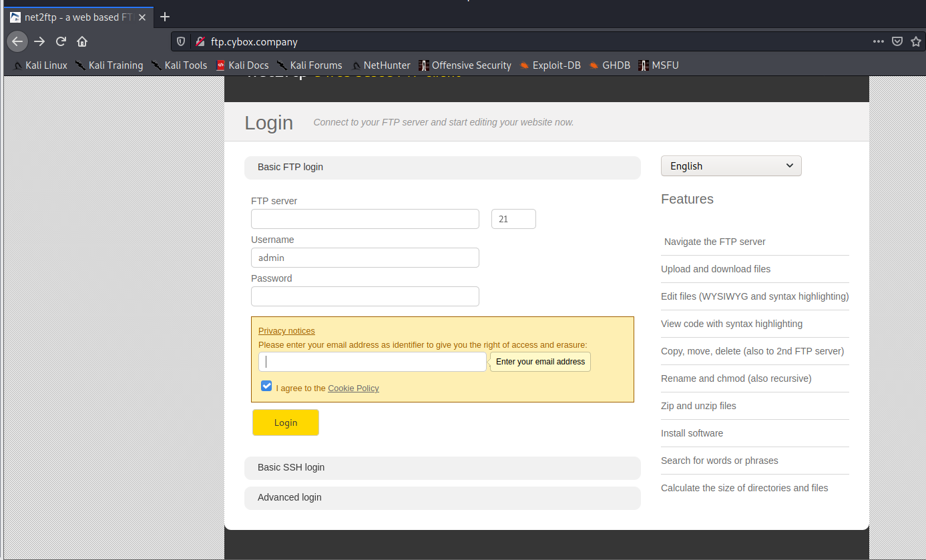Toggle the Cookie Policy agreement checkbox
Image resolution: width=926 pixels, height=560 pixels.
[266, 386]
